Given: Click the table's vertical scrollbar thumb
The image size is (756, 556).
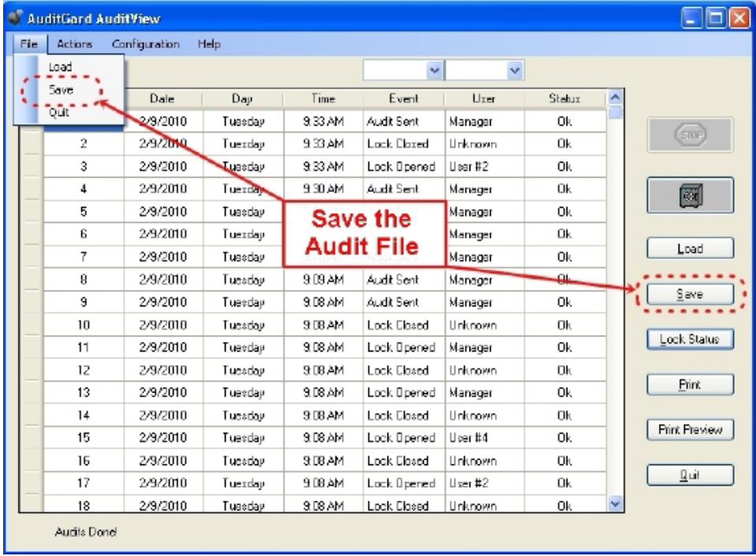Looking at the screenshot, I should point(616,113).
